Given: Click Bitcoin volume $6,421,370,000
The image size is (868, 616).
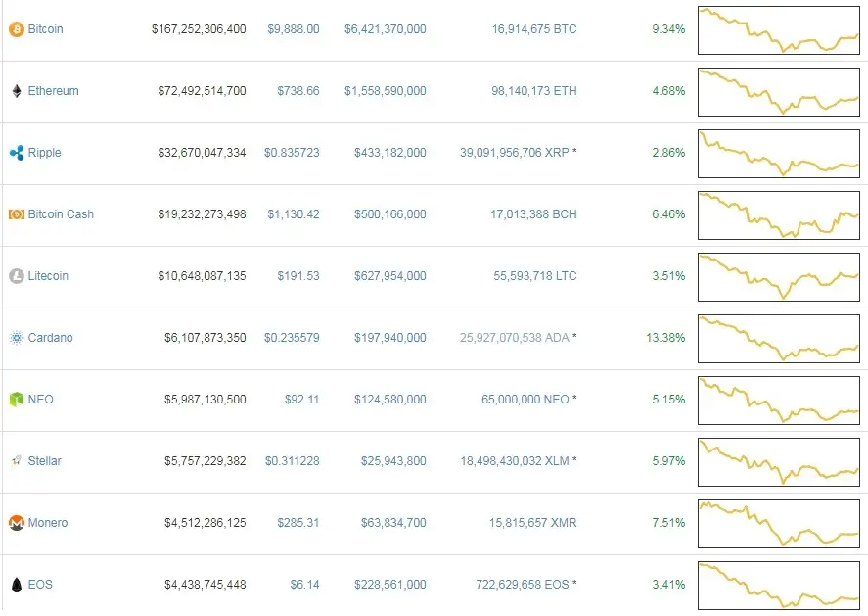Looking at the screenshot, I should pyautogui.click(x=386, y=29).
